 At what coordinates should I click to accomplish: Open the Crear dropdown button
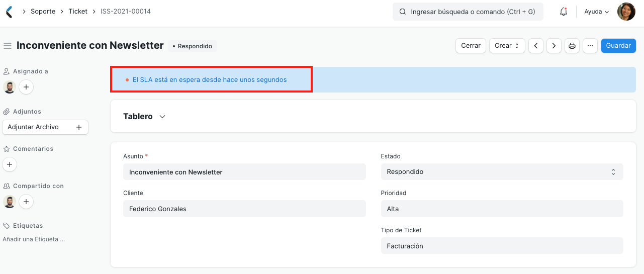click(507, 46)
